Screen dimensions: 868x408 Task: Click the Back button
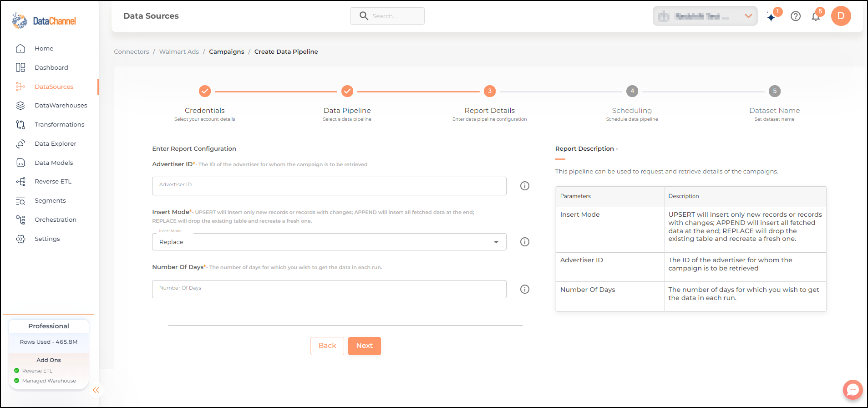[327, 346]
